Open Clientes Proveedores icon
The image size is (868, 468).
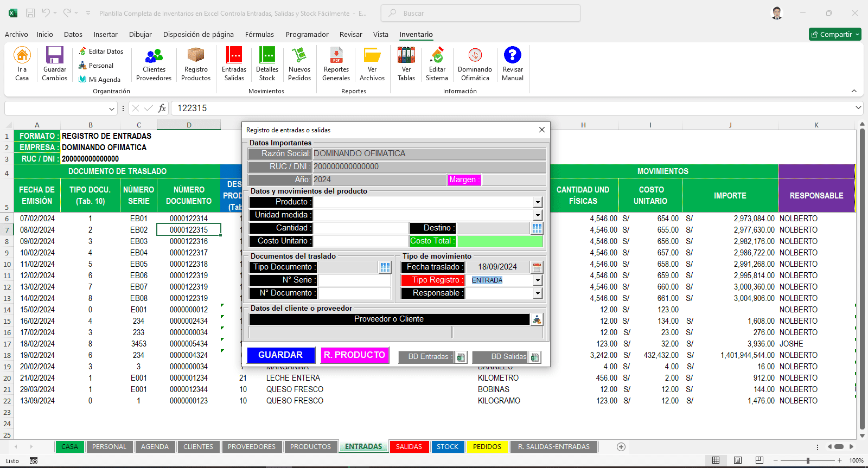click(x=154, y=55)
